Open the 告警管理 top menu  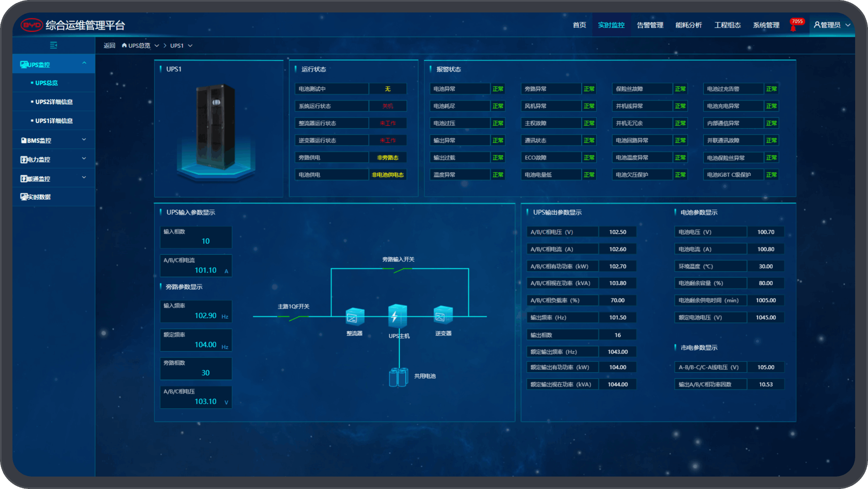[x=650, y=25]
